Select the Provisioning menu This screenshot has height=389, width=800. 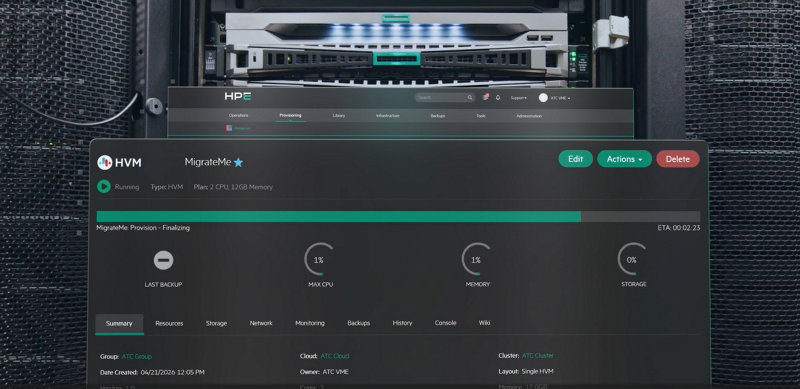tap(290, 115)
